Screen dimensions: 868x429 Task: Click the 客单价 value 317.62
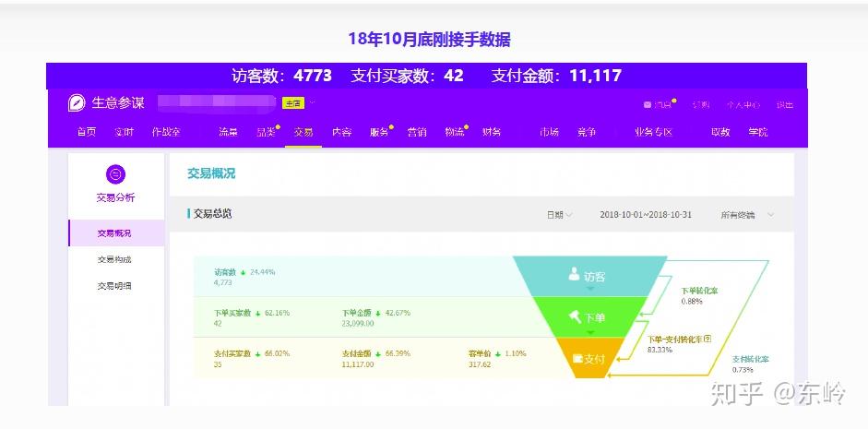pos(479,364)
